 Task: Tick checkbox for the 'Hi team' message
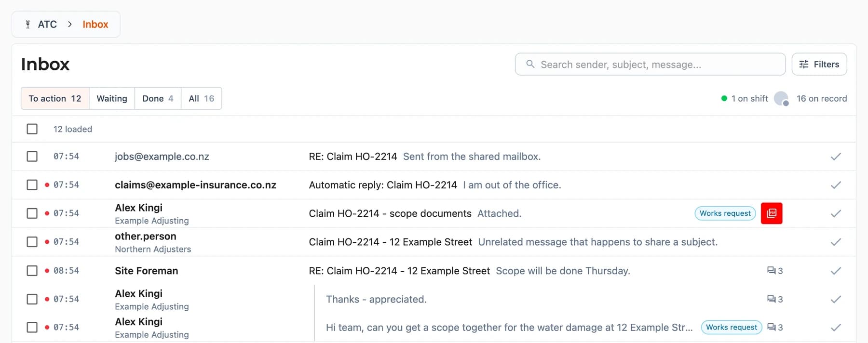point(32,328)
